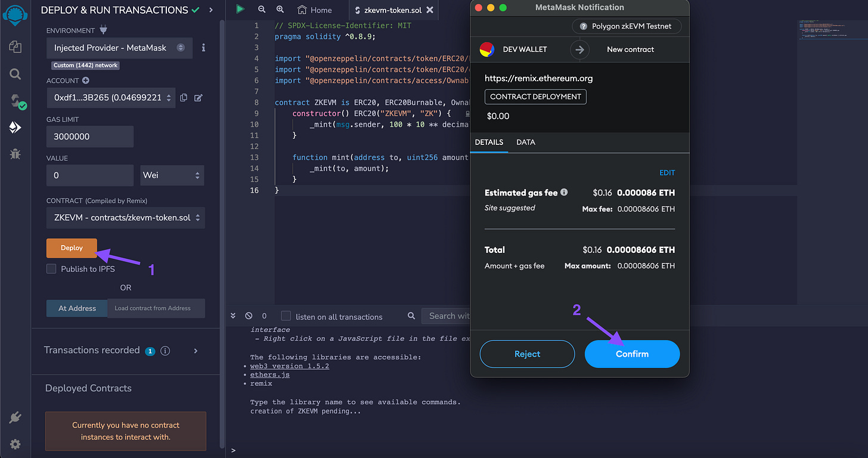The height and width of the screenshot is (458, 868).
Task: Select the Deploy & run transactions sidebar icon
Action: click(x=15, y=127)
